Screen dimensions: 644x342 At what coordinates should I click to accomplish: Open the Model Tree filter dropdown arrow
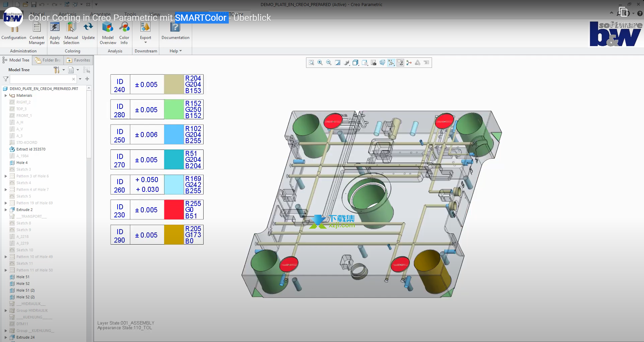80,79
